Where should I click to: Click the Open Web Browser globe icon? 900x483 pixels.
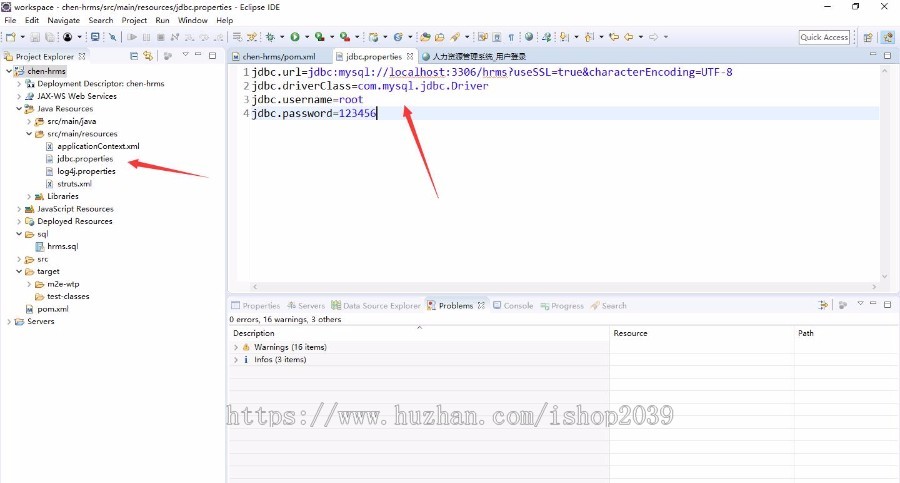529,37
